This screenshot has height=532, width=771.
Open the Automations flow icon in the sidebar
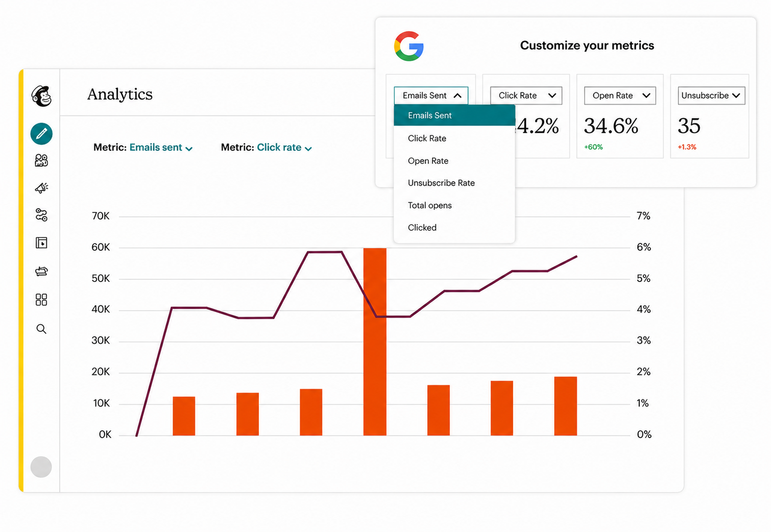[41, 215]
